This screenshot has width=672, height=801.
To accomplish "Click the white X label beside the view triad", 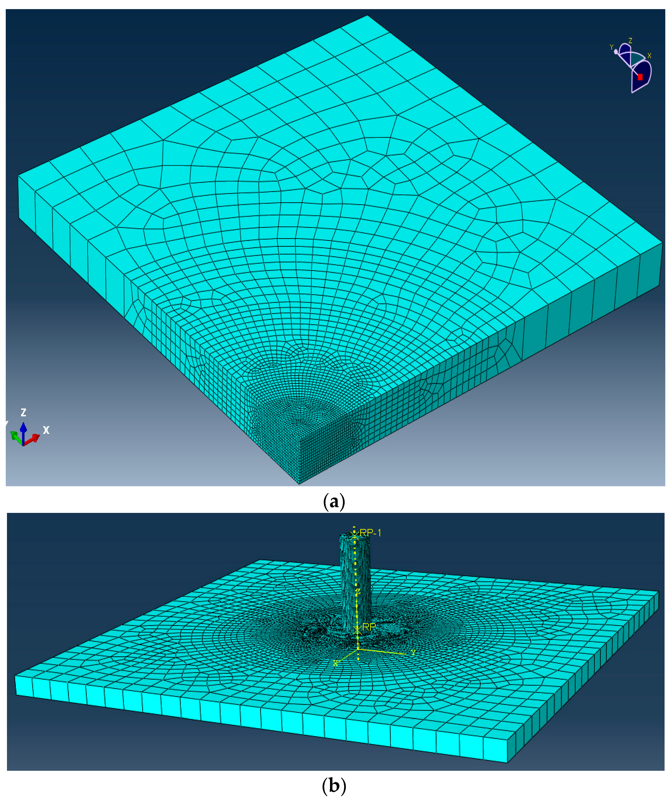I will coord(46,430).
